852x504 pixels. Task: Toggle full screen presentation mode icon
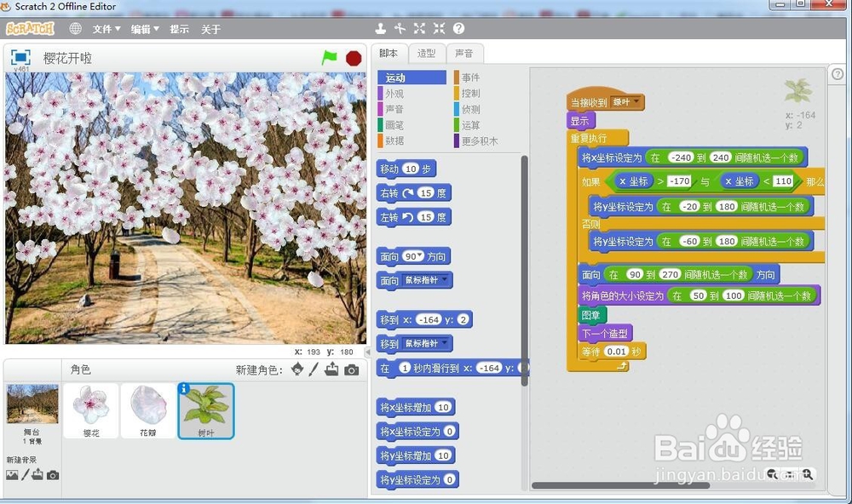[x=20, y=58]
